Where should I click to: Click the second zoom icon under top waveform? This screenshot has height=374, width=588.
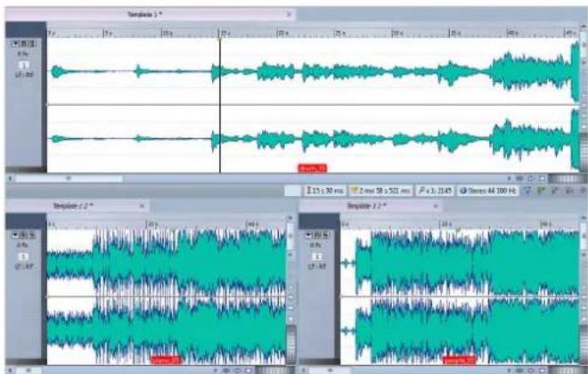pos(531,179)
